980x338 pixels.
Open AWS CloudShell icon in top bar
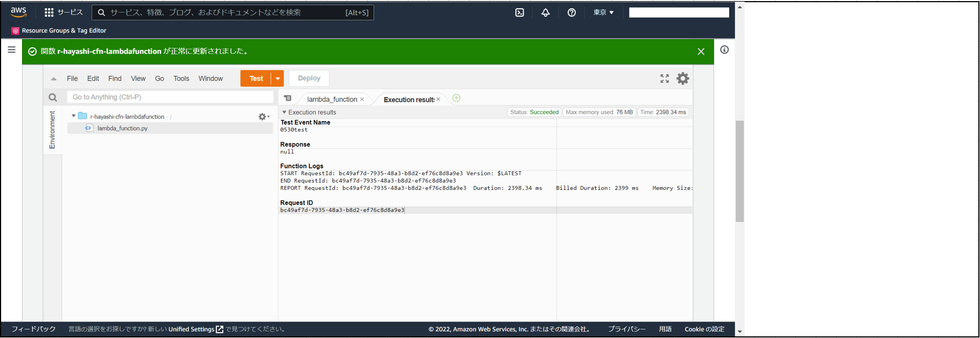tap(519, 13)
